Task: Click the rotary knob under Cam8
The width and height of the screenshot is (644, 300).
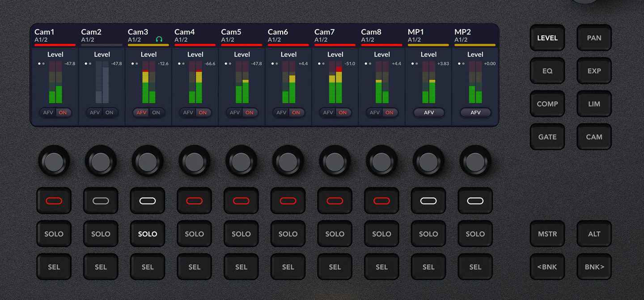Action: [381, 161]
